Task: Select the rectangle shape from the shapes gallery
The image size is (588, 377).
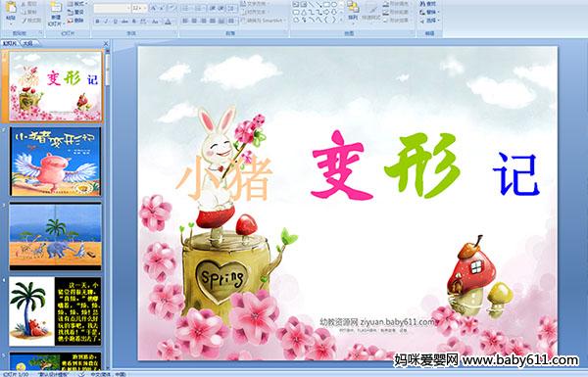Action: (326, 5)
